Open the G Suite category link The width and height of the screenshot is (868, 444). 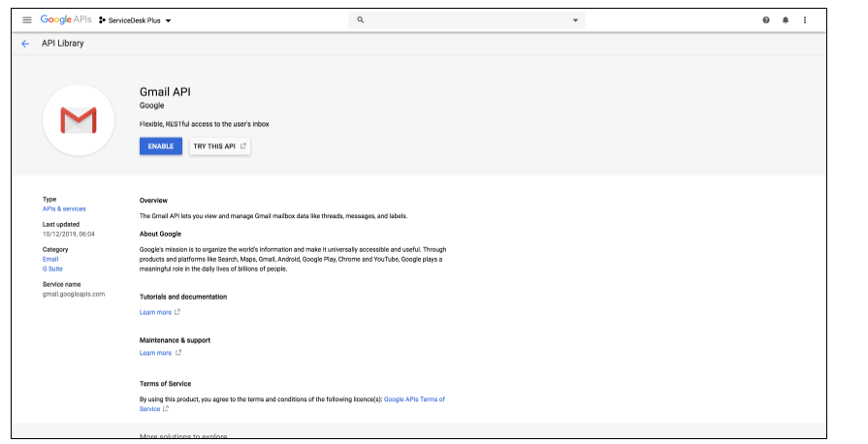coord(52,269)
